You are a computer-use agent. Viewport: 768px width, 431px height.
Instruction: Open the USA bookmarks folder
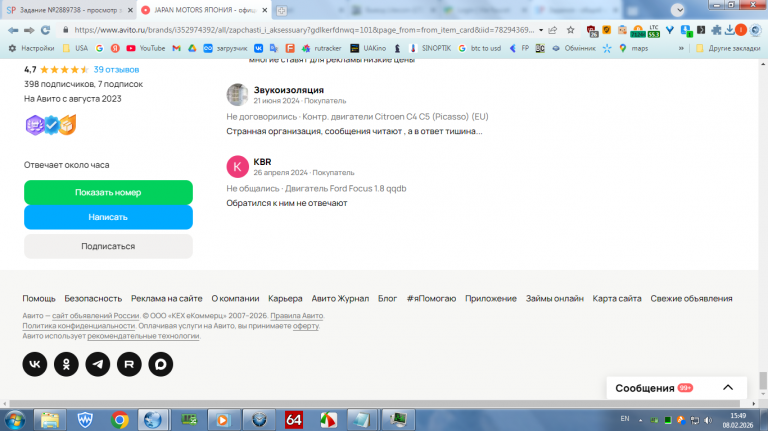(75, 48)
